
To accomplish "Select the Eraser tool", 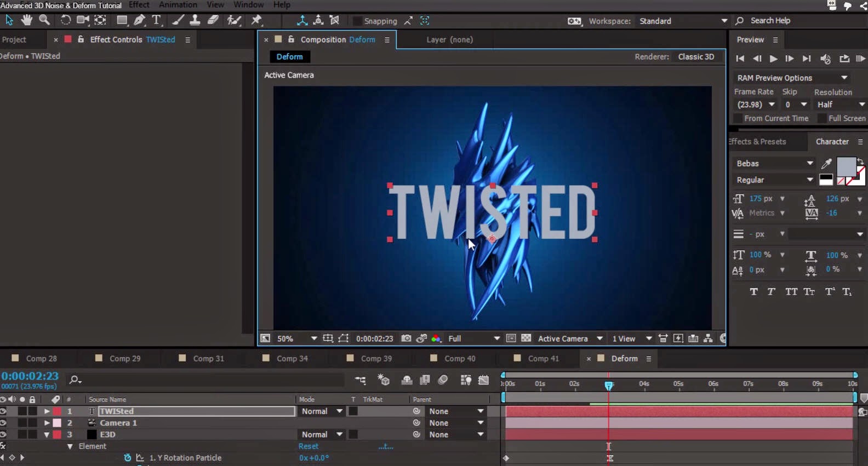I will pos(213,20).
